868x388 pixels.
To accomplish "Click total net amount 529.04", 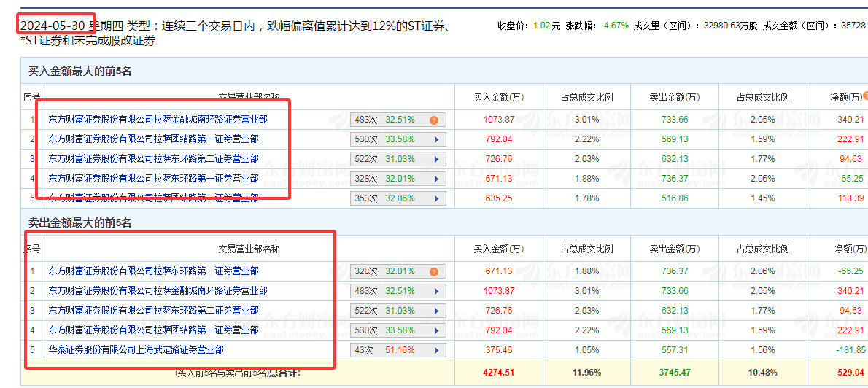I will [x=850, y=373].
